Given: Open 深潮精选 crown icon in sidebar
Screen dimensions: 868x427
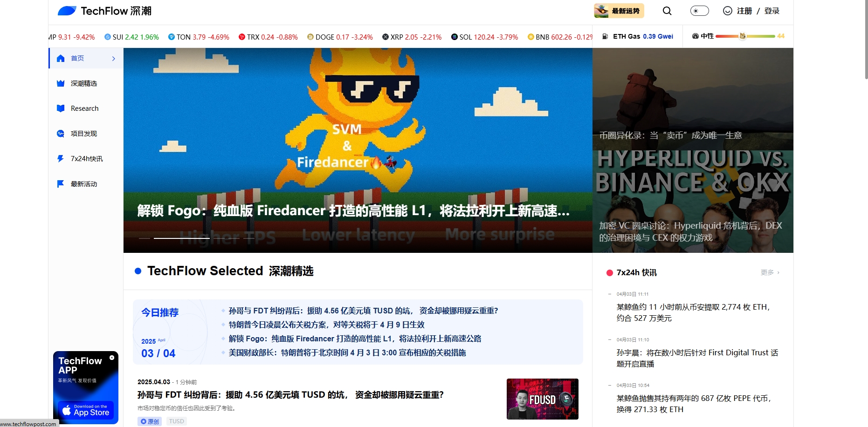Looking at the screenshot, I should click(x=61, y=83).
